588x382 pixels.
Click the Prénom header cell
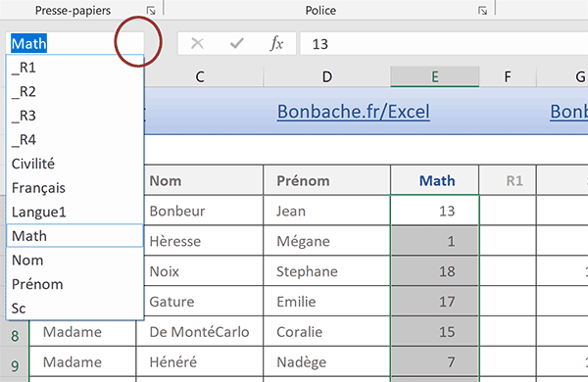(326, 180)
